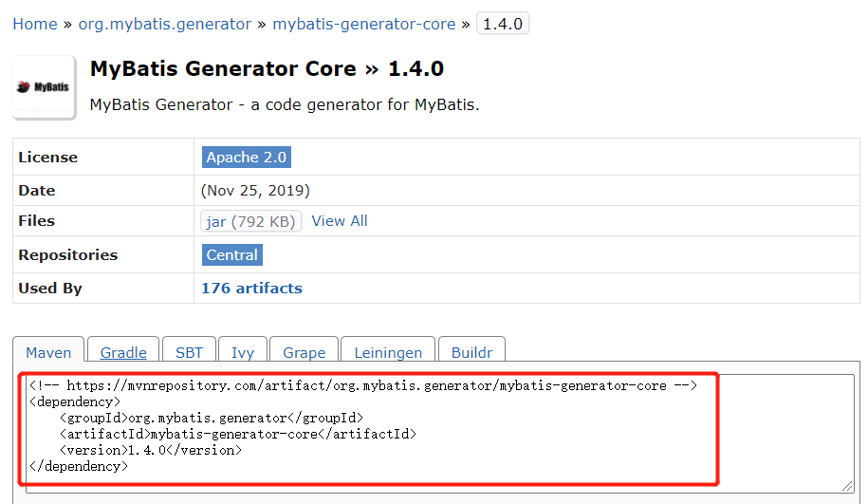Click the 1.4.0 version badge in breadcrumb

pos(503,24)
